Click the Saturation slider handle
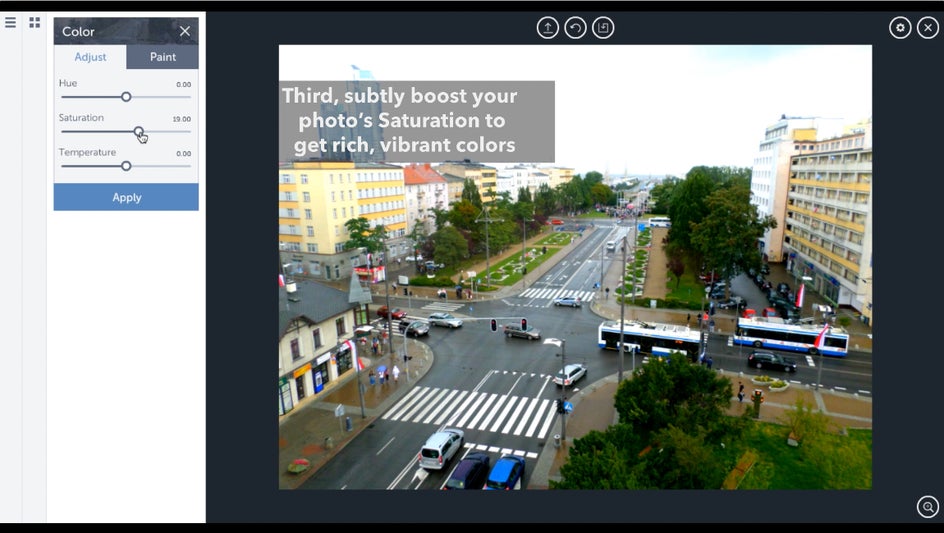944x533 pixels. pos(138,131)
